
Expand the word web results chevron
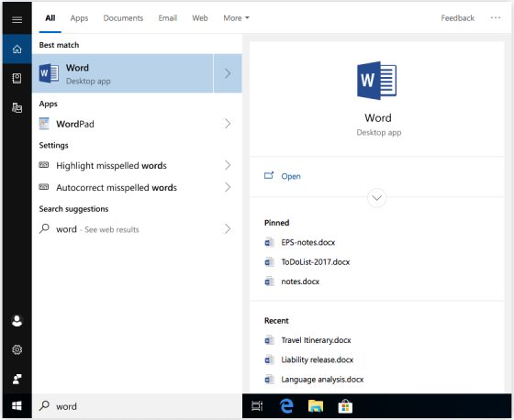tap(228, 228)
